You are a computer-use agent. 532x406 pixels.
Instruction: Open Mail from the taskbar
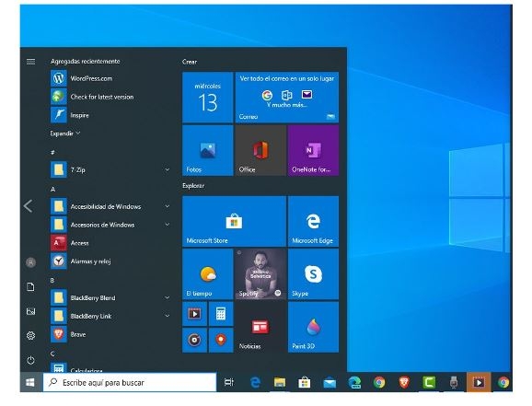click(x=330, y=383)
